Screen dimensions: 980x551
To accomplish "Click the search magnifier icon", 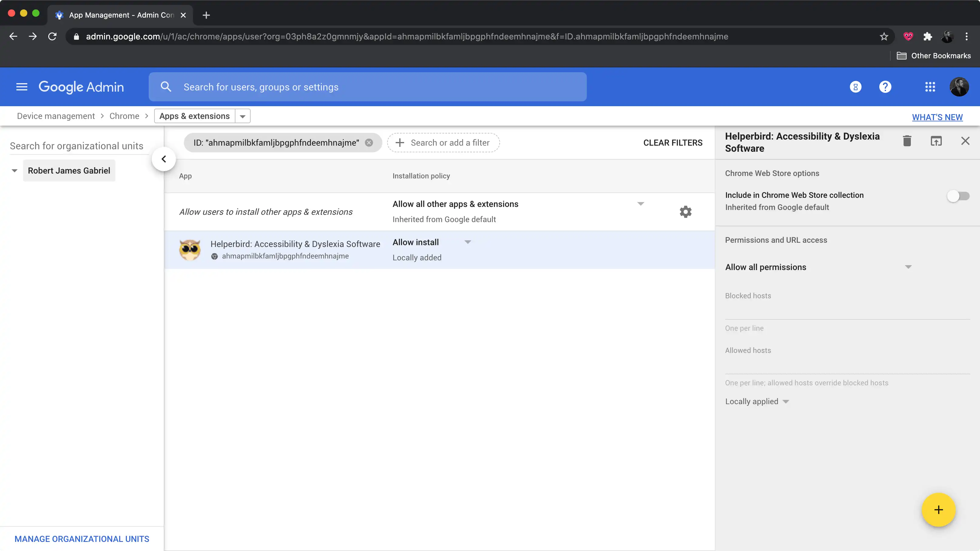I will [x=166, y=87].
